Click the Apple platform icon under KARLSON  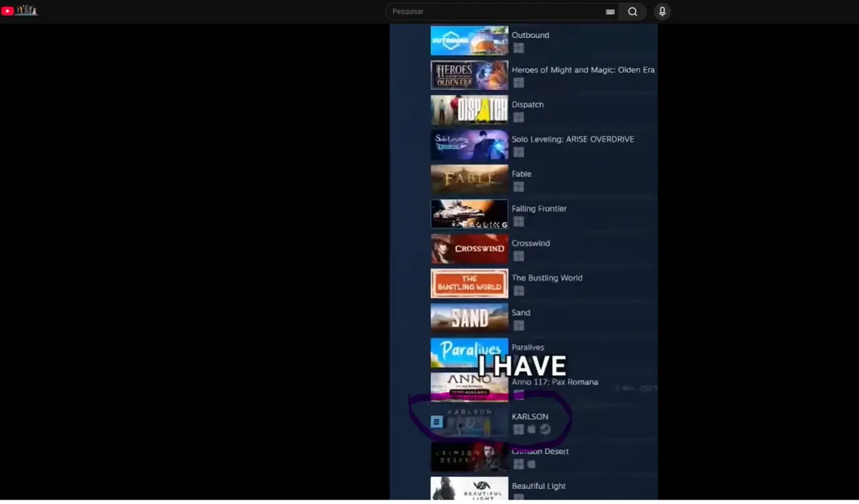(531, 428)
